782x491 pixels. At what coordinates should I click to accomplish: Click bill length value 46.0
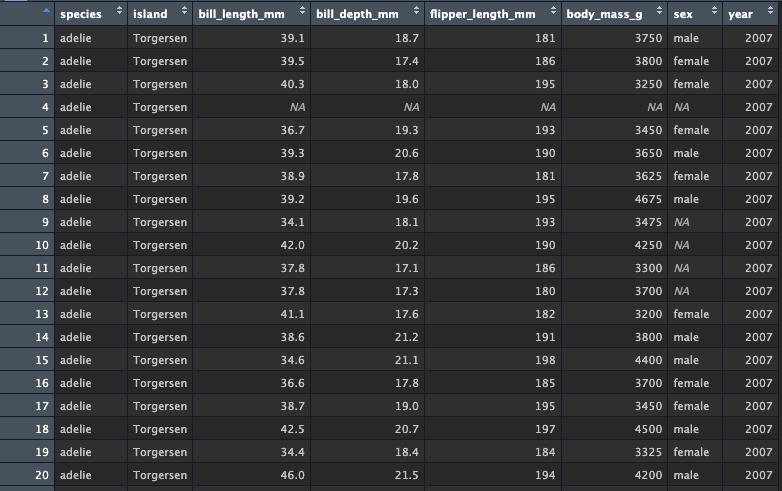[292, 475]
